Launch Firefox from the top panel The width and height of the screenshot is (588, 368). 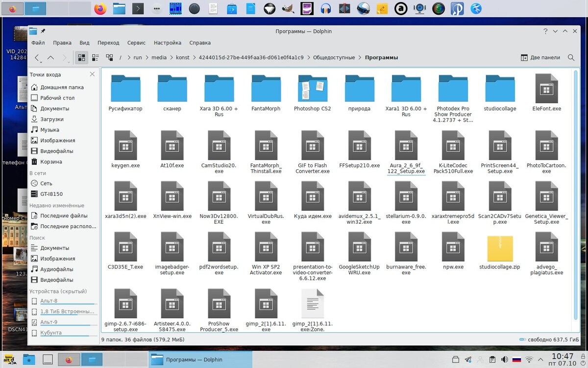[x=100, y=8]
